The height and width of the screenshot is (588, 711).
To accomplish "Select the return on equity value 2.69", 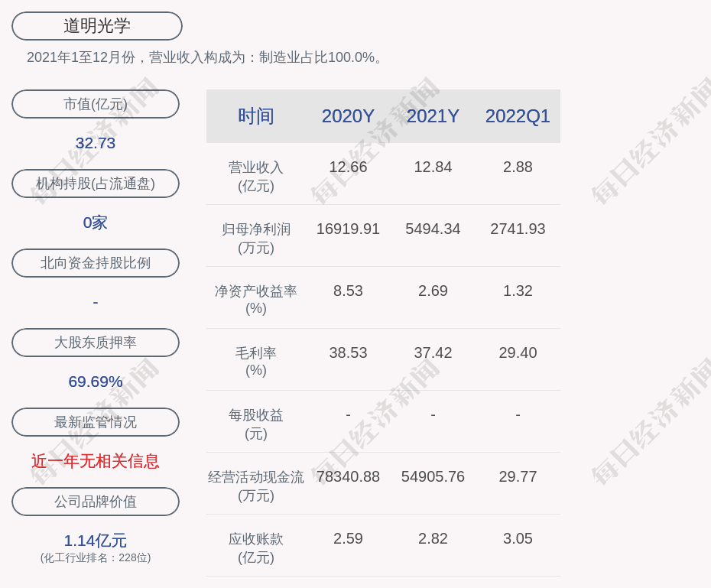I will (x=433, y=291).
